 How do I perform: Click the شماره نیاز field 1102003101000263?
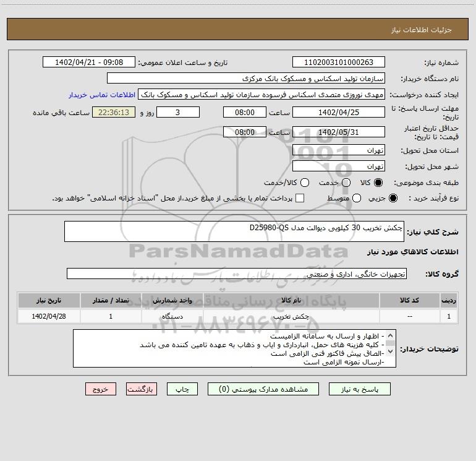click(x=339, y=62)
